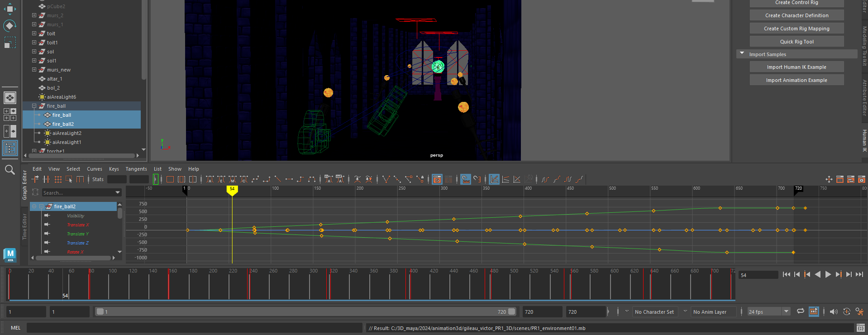Expand the murs_2 node in Outliner
Image resolution: width=868 pixels, height=335 pixels.
(34, 15)
